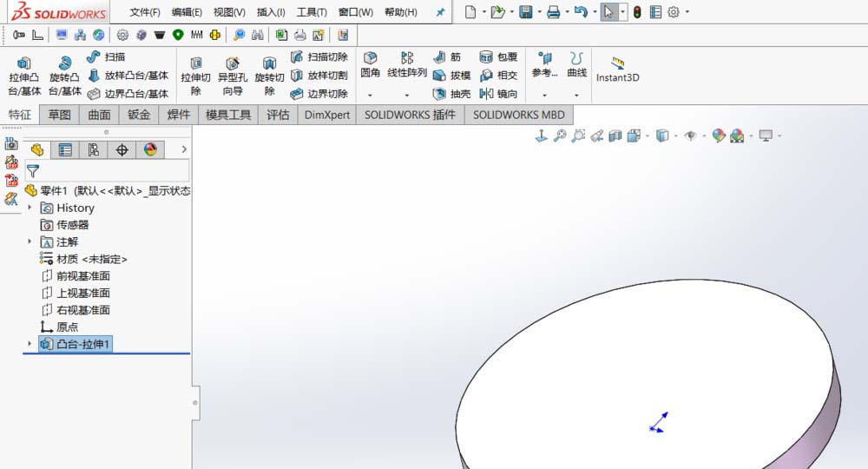Open the PropertyManager tab in the left panel
Screen dimensions: 868x469
tap(65, 149)
